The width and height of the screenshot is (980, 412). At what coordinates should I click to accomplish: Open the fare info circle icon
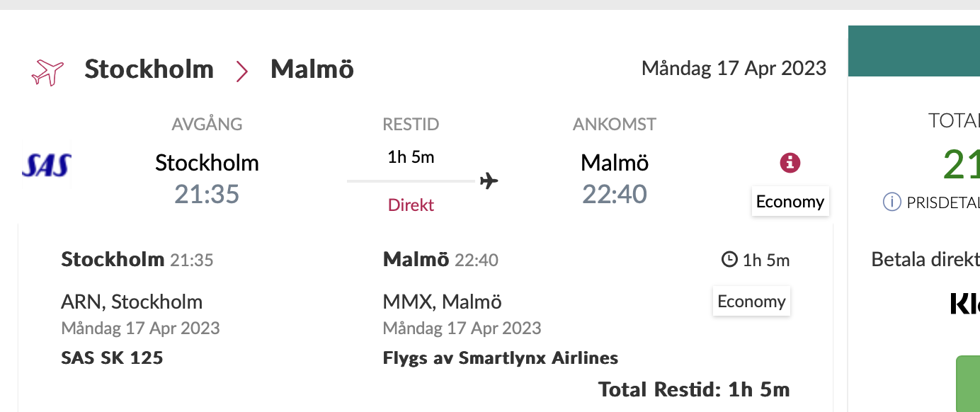point(788,163)
